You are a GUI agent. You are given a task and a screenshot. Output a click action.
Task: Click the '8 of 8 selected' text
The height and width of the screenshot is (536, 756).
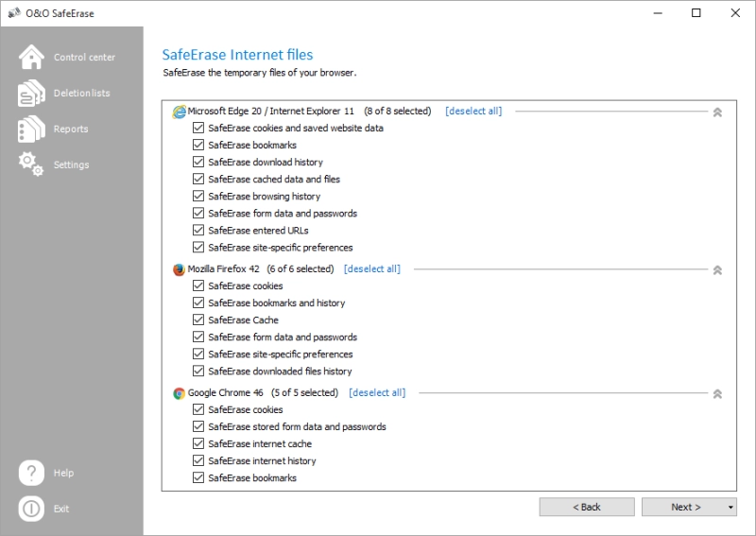pos(398,111)
